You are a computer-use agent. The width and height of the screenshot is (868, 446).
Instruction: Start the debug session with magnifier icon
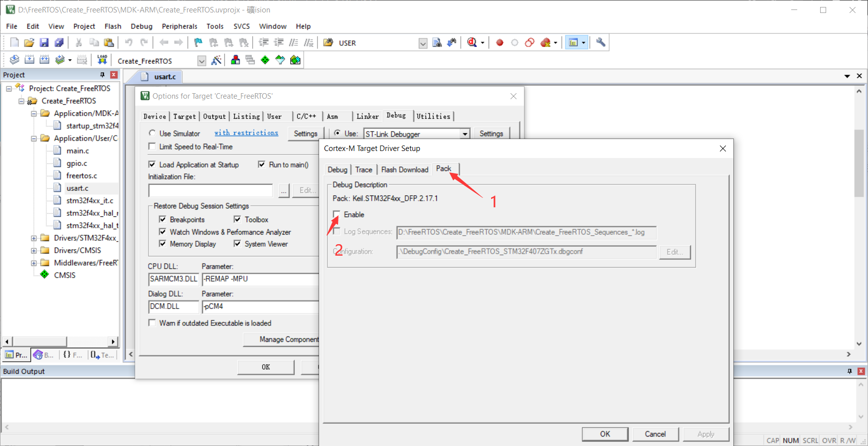pyautogui.click(x=472, y=43)
